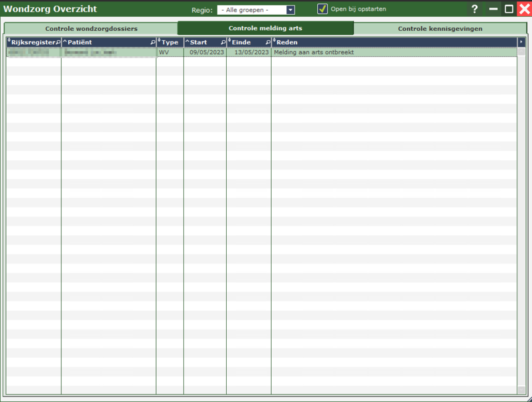The width and height of the screenshot is (532, 402).
Task: Open the Regio dropdown list
Action: click(290, 10)
